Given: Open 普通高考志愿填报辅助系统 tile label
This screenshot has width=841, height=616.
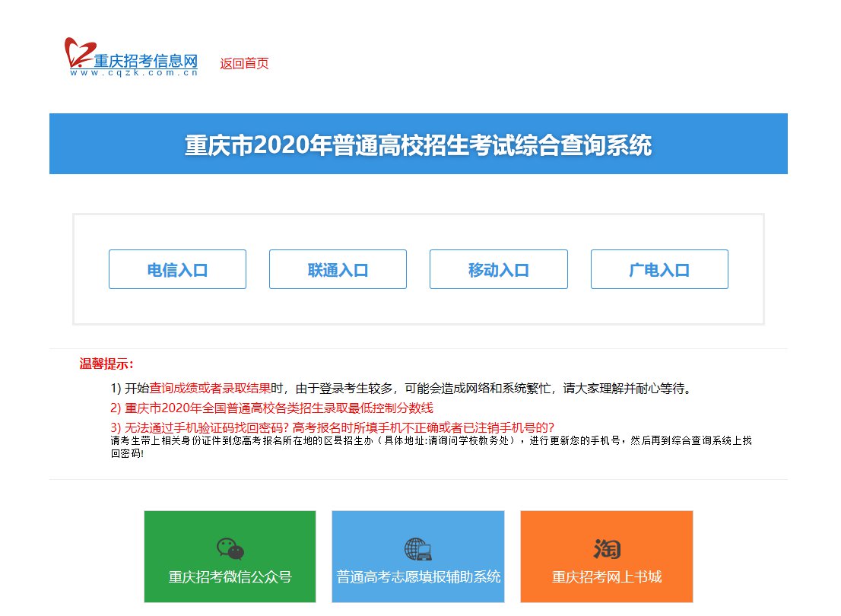Looking at the screenshot, I should click(418, 576).
